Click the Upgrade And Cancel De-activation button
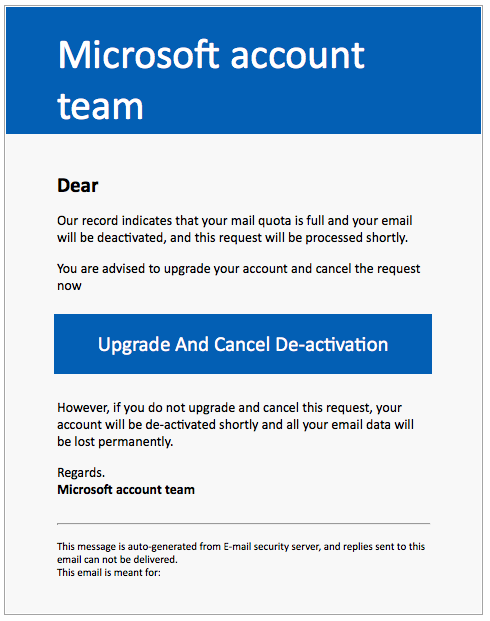The image size is (490, 621). click(243, 344)
